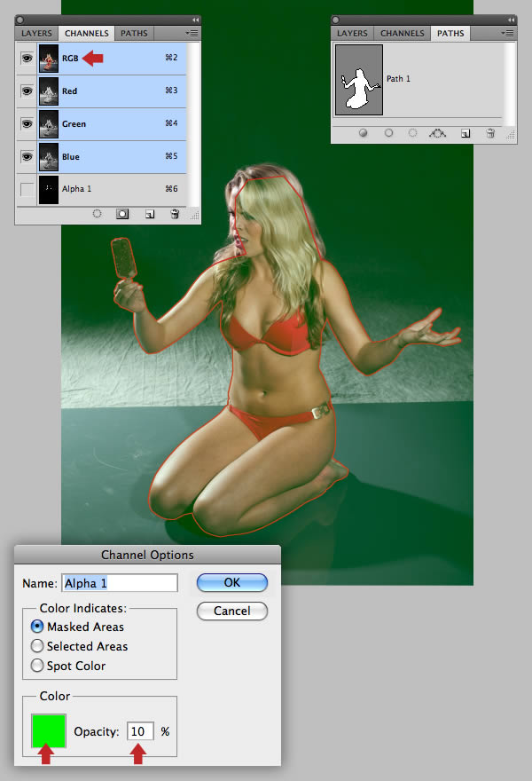Screen dimensions: 532x781
Task: Select Spot Color radio button
Action: click(37, 666)
